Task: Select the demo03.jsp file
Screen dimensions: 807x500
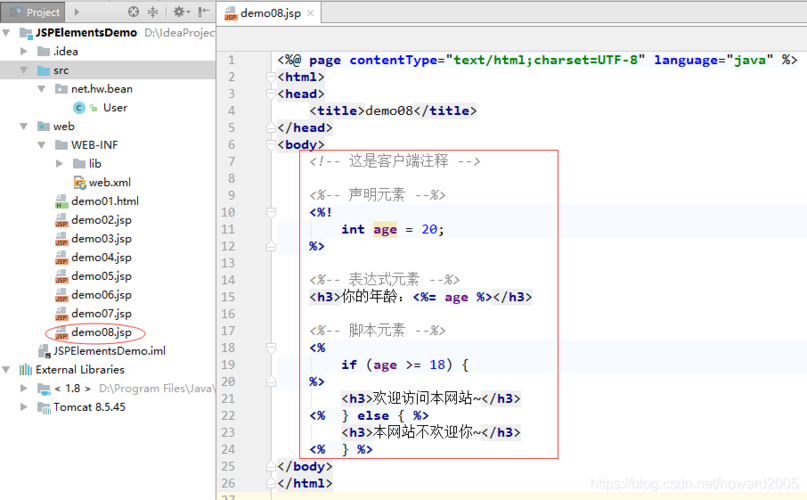Action: [101, 238]
